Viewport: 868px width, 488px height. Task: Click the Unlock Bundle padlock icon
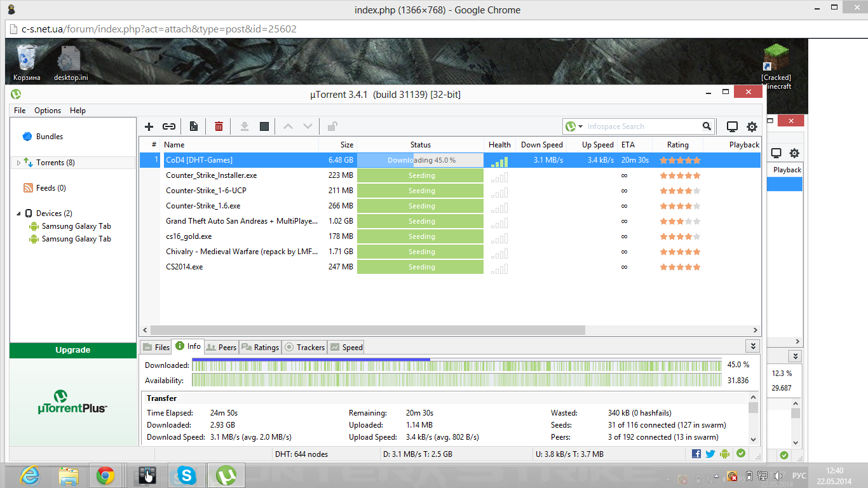(x=332, y=126)
